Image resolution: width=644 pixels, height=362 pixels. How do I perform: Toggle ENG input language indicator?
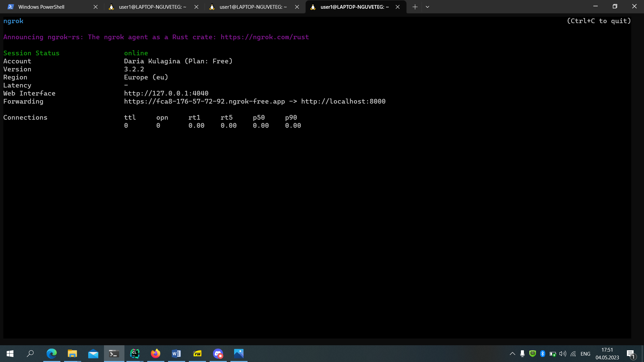(585, 354)
